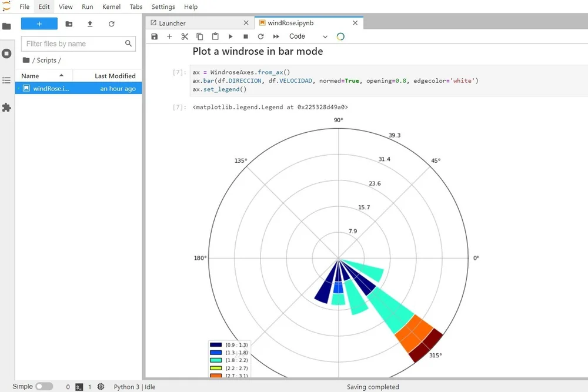Insert a new cell below
Image resolution: width=588 pixels, height=392 pixels.
tap(169, 36)
